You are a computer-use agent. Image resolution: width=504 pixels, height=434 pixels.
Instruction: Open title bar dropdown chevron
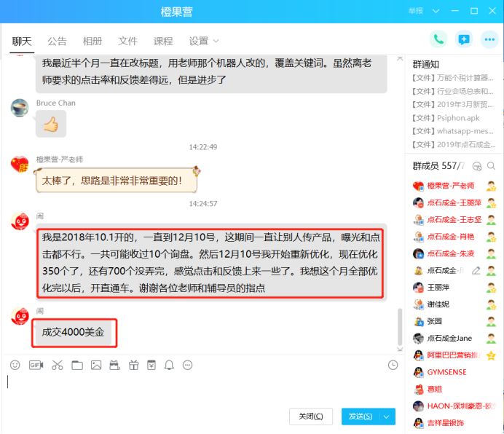coord(436,11)
